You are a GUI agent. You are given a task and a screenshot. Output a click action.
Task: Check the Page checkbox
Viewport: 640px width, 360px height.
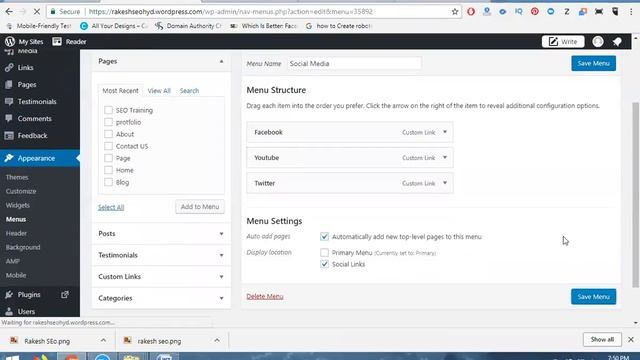[x=108, y=158]
